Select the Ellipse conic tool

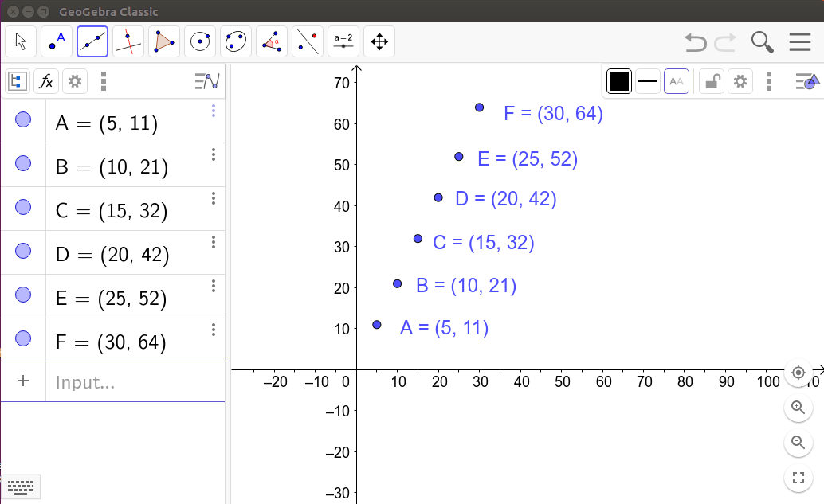[x=236, y=41]
